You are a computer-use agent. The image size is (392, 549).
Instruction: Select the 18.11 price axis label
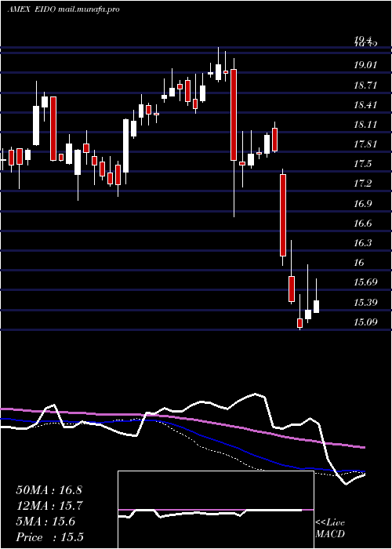(365, 124)
